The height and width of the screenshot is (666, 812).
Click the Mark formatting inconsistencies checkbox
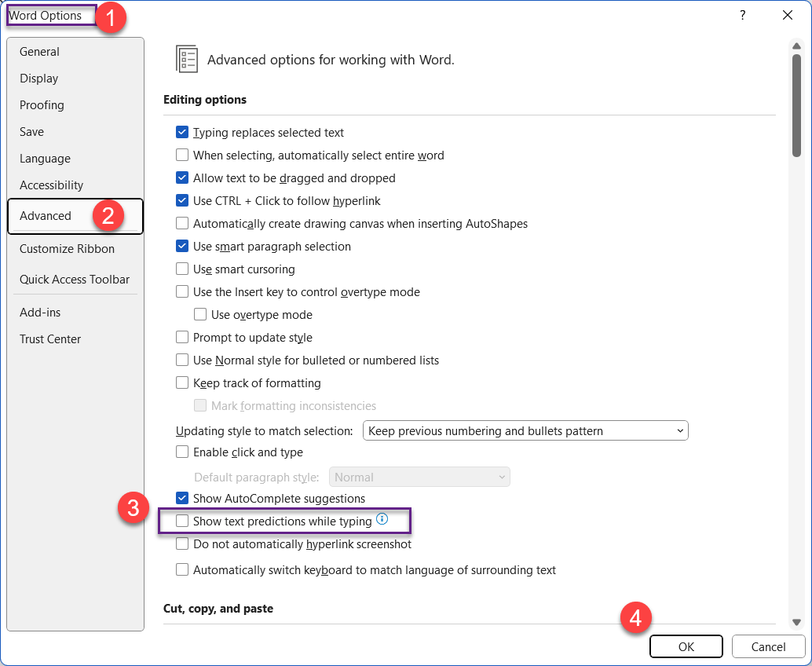[x=200, y=405]
